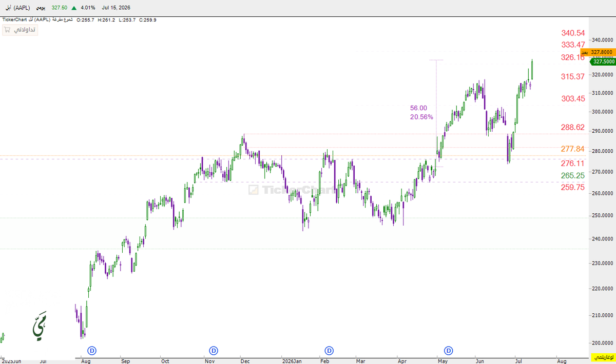This screenshot has width=616, height=364.
Task: Click the أبل (AAPL) symbol name in header
Action: [16, 8]
